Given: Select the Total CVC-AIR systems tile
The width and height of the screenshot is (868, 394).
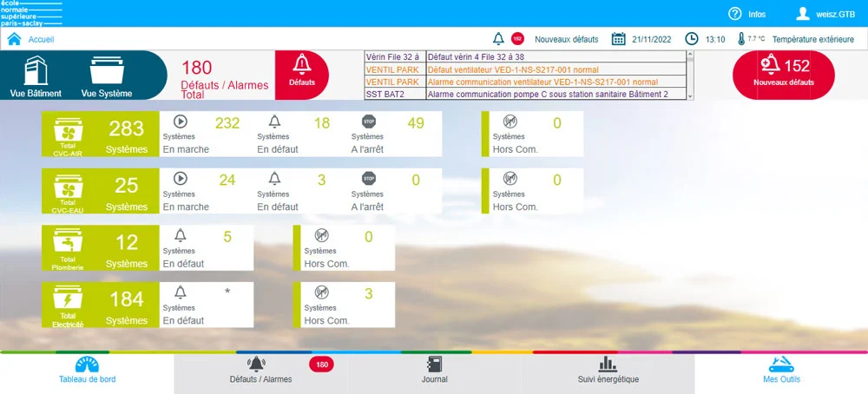Looking at the screenshot, I should click(68, 135).
